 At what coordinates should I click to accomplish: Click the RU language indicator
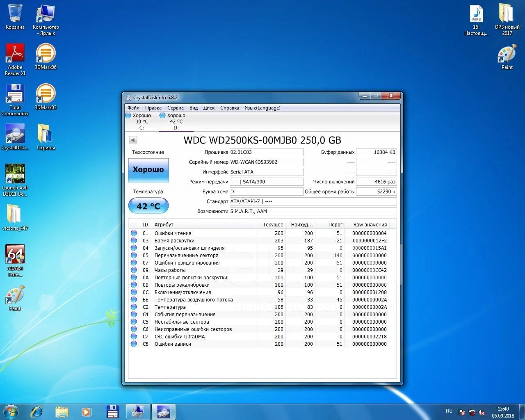pos(449,411)
